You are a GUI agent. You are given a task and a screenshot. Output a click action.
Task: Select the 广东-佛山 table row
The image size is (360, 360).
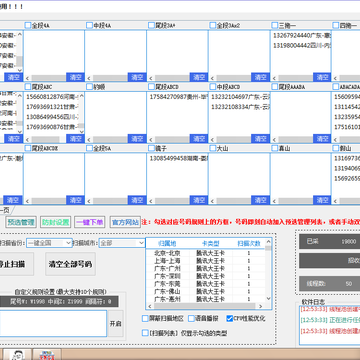click(x=205, y=291)
